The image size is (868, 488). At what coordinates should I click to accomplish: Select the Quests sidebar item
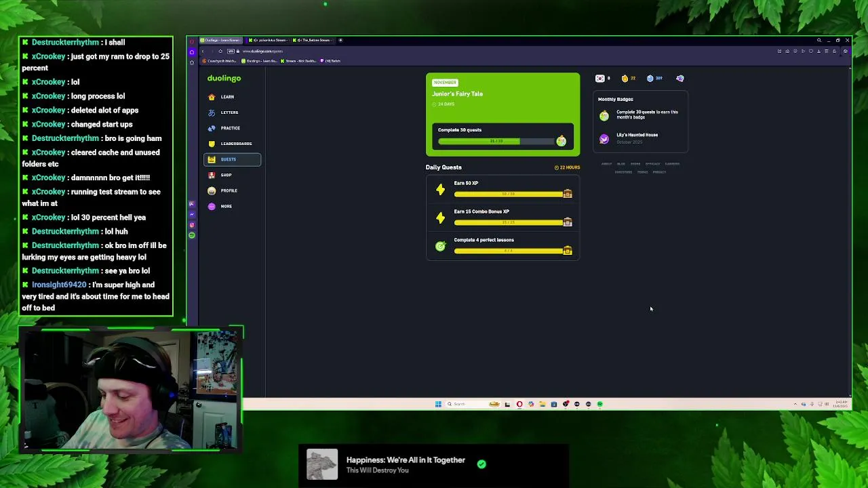coord(232,159)
